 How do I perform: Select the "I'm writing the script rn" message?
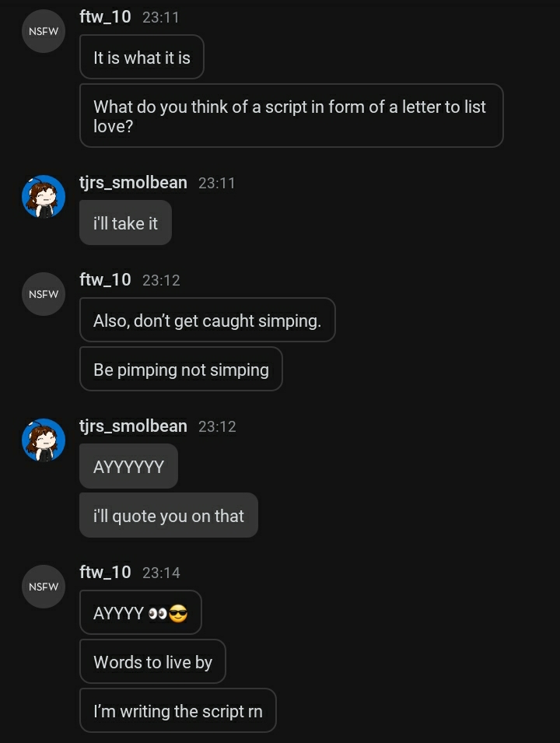[x=177, y=711]
